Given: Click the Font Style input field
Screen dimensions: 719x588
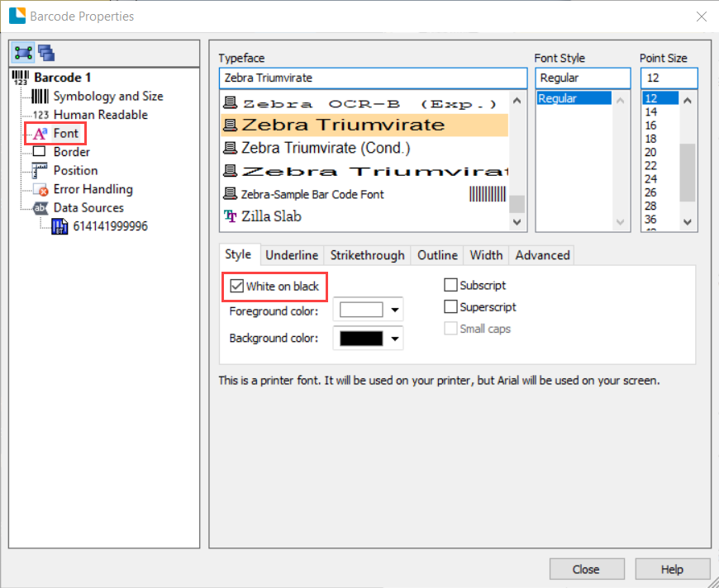Looking at the screenshot, I should [x=583, y=78].
